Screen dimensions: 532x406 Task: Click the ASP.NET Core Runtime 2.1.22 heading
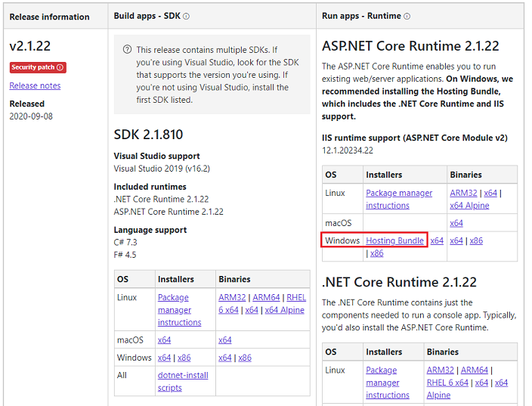[410, 46]
